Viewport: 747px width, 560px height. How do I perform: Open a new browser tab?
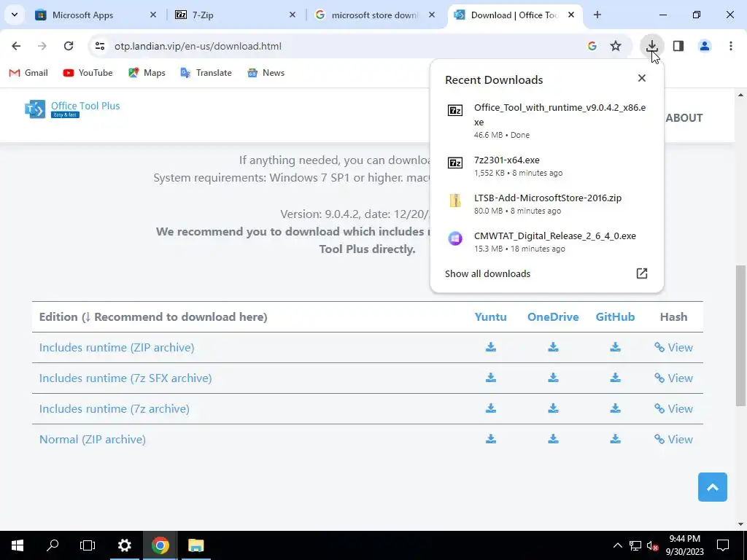(597, 15)
